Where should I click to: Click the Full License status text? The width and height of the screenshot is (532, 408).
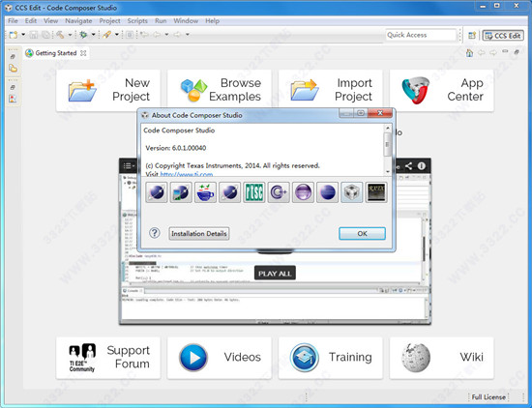[x=488, y=397]
